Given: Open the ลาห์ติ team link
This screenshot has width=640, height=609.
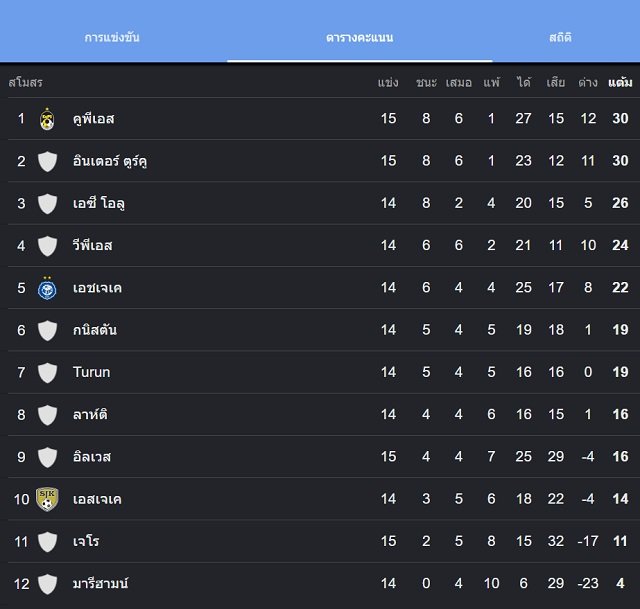Looking at the screenshot, I should pyautogui.click(x=90, y=415).
